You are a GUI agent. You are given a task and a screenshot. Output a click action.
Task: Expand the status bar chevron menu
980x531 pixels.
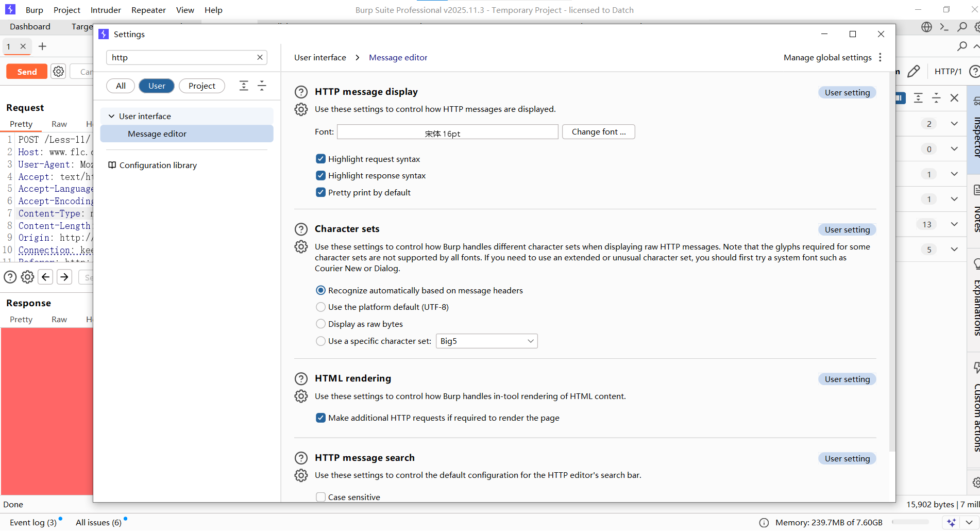[x=969, y=522]
